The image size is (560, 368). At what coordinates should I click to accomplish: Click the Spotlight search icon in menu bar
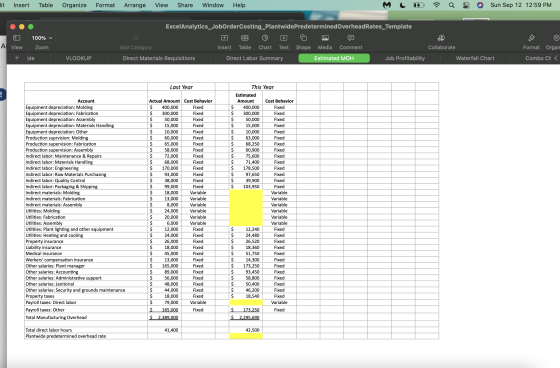(451, 5)
